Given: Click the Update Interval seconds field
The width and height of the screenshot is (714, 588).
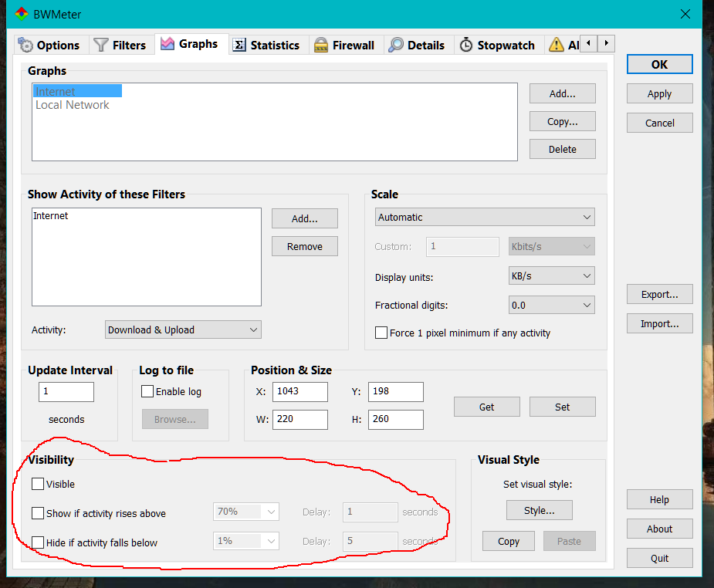Looking at the screenshot, I should 66,391.
